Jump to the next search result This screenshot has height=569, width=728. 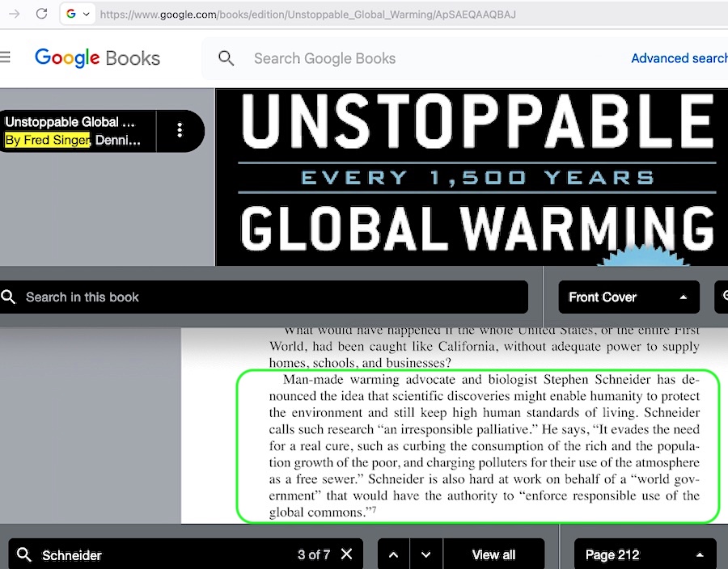(x=426, y=554)
